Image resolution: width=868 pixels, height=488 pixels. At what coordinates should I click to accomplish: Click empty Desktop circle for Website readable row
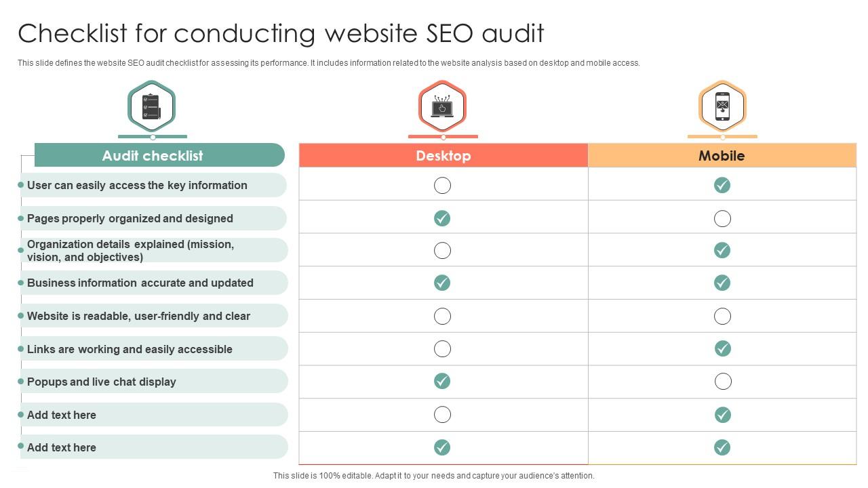click(x=442, y=316)
